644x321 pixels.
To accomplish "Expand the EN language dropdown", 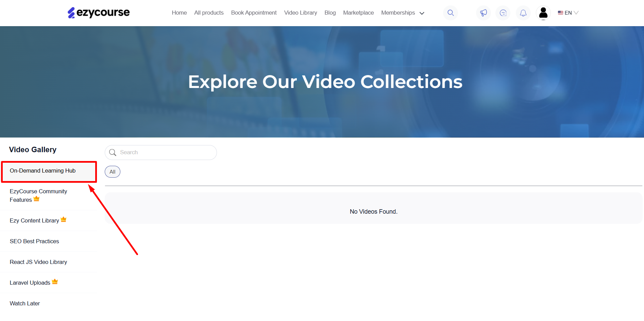I will (568, 13).
